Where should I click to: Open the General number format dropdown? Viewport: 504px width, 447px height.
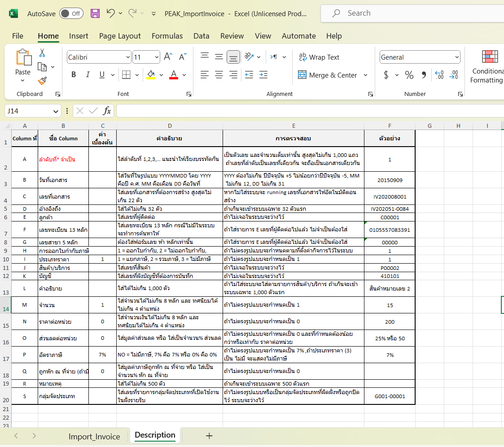[x=457, y=57]
